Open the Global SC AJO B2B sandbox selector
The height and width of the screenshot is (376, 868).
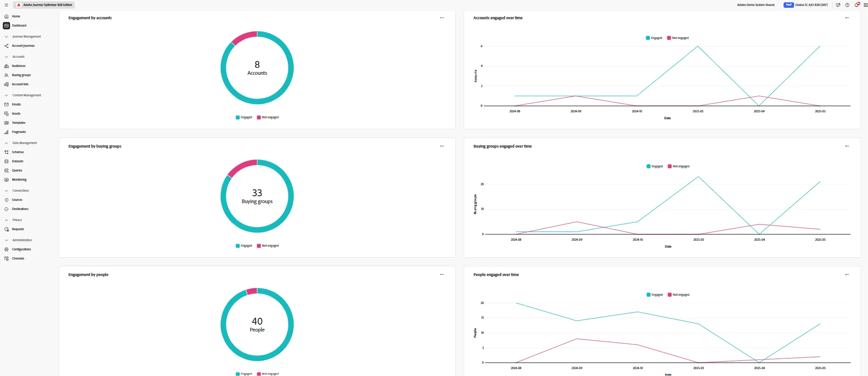pyautogui.click(x=806, y=5)
